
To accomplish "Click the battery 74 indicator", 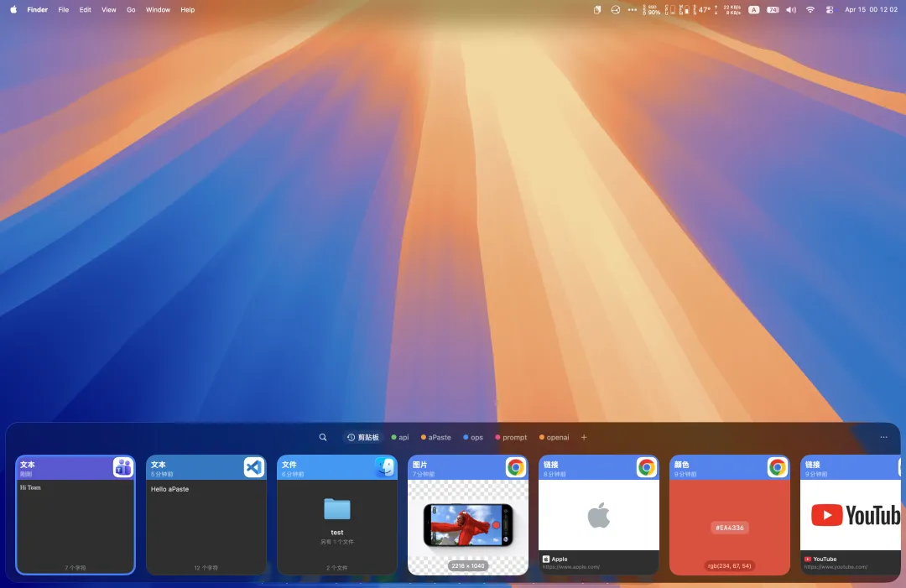I will pyautogui.click(x=773, y=10).
